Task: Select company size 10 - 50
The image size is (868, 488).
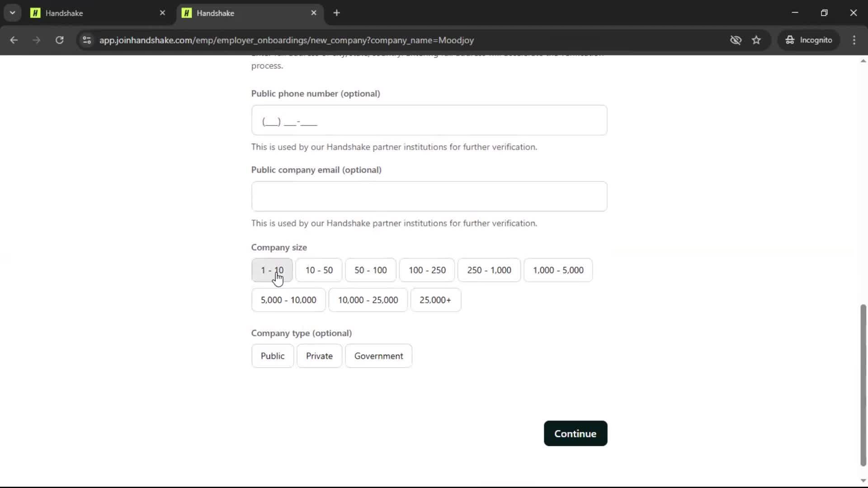Action: [x=319, y=270]
